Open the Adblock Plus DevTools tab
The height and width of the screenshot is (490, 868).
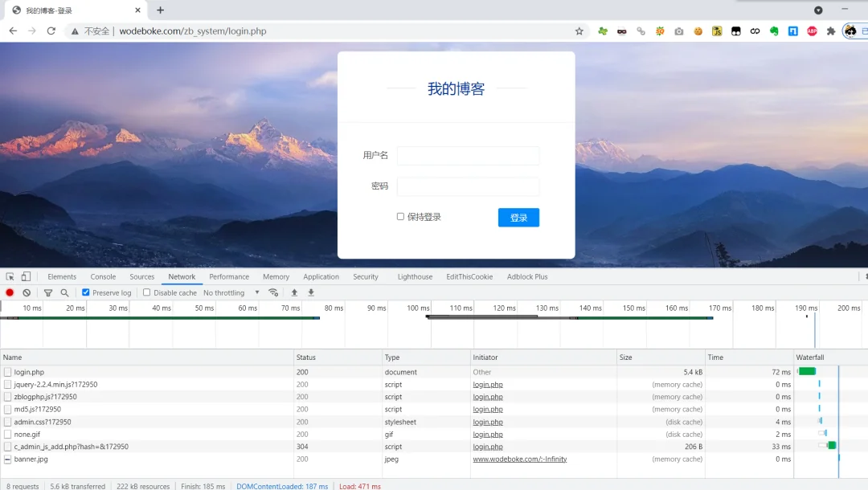[x=527, y=276]
